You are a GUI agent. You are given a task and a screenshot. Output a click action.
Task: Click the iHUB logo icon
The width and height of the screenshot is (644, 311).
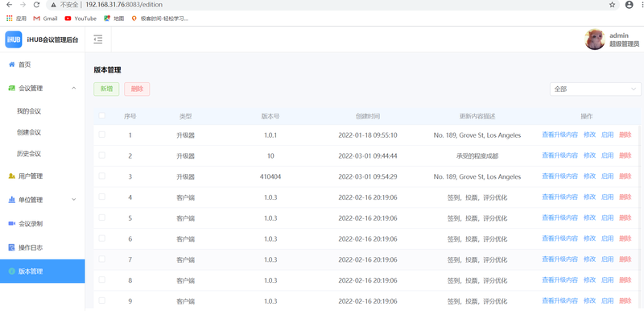pos(14,39)
